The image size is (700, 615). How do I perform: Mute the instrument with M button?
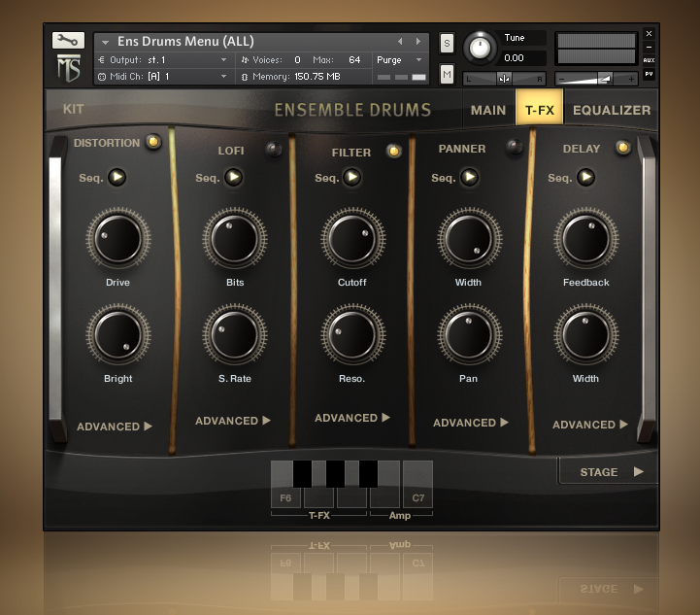[x=447, y=74]
